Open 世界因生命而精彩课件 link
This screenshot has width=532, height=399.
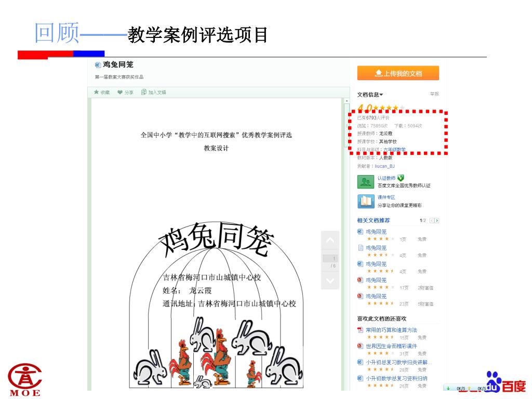click(391, 346)
